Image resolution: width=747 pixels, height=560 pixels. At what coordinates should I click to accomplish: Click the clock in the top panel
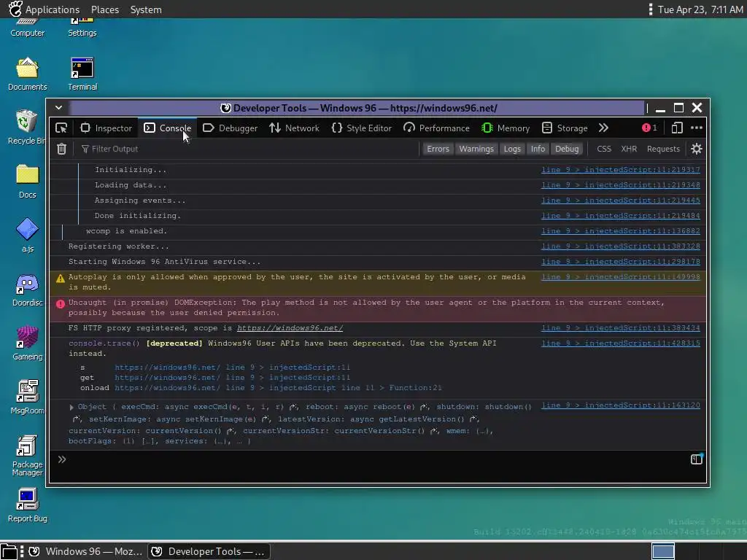pos(700,9)
